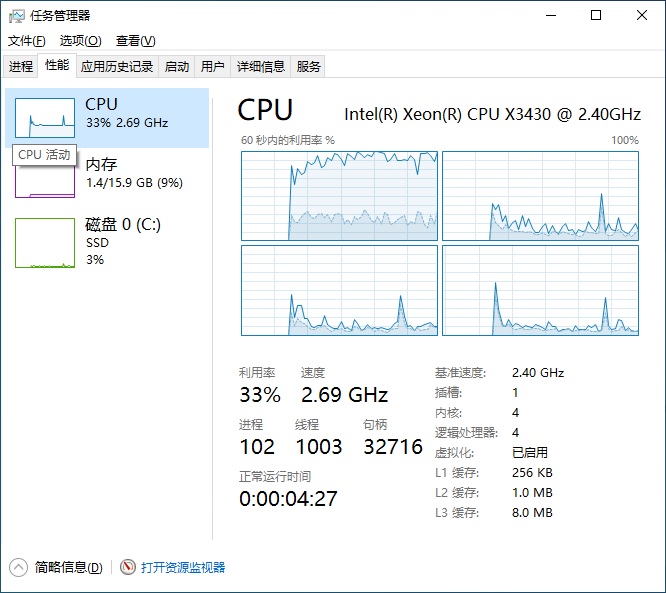Image resolution: width=666 pixels, height=593 pixels.
Task: Select the 磁盘 0 (C:) disk thumbnail
Action: coord(45,242)
